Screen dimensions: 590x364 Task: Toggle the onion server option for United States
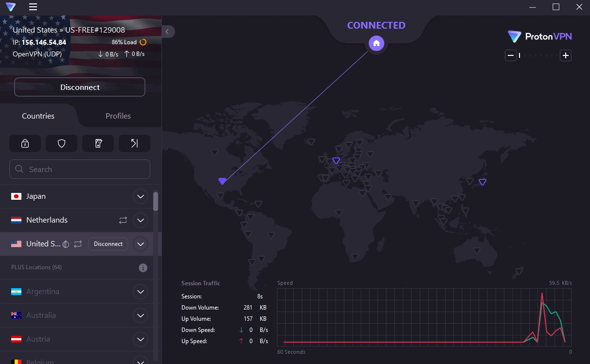65,244
